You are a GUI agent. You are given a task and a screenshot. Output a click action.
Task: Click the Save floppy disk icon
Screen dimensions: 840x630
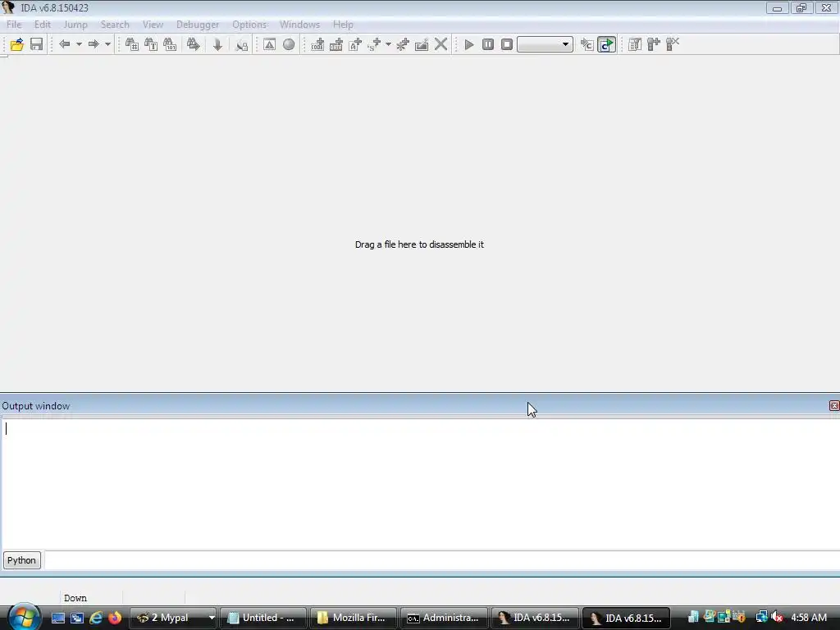36,44
